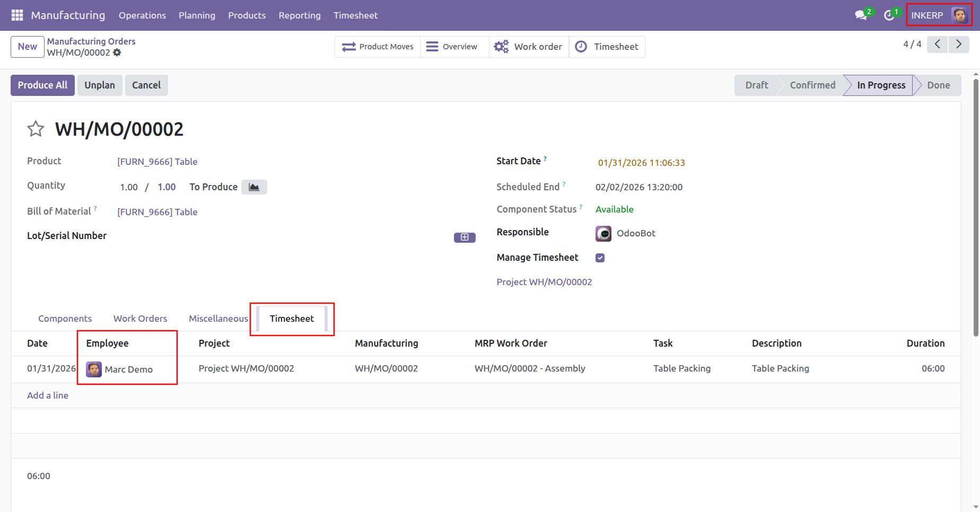This screenshot has height=512, width=980.
Task: Open the chat messages icon
Action: pyautogui.click(x=861, y=15)
